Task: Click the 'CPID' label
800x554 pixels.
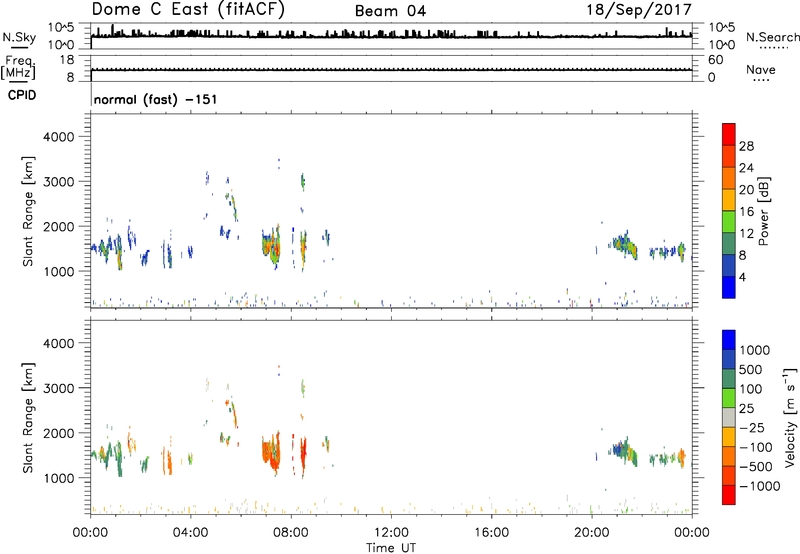Action: coord(22,95)
